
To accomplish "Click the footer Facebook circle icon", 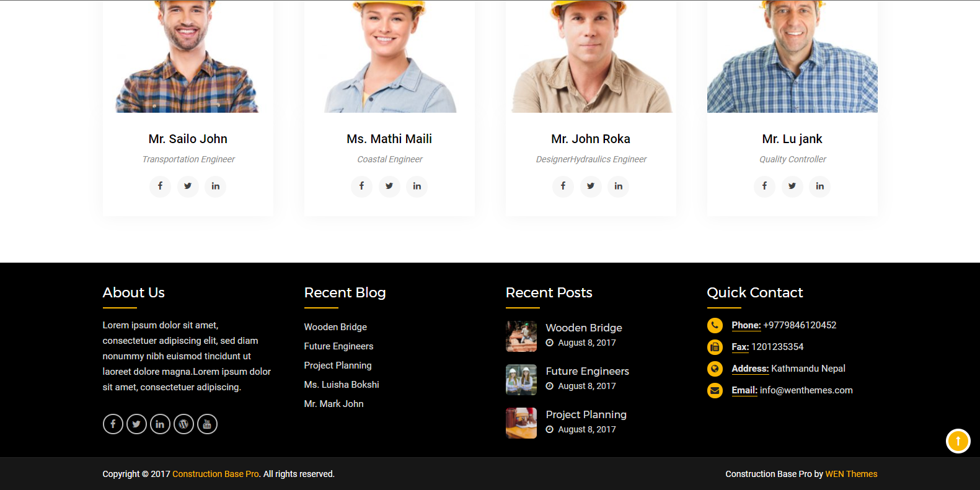I will coord(113,424).
